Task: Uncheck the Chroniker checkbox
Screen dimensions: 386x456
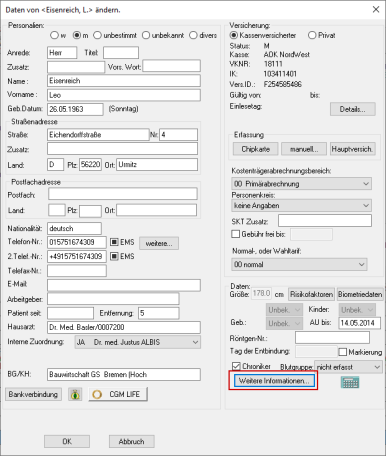Action: point(236,366)
